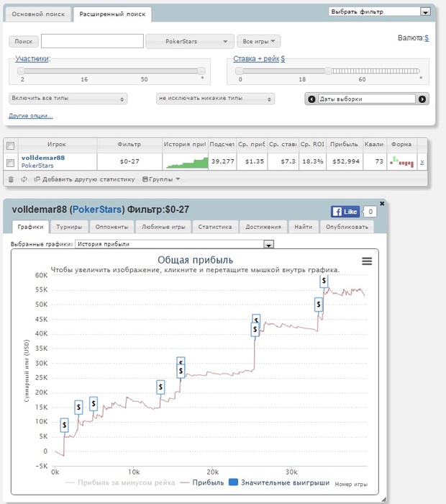The height and width of the screenshot is (504, 446).
Task: Click the 39,277 count cell
Action: coord(222,161)
